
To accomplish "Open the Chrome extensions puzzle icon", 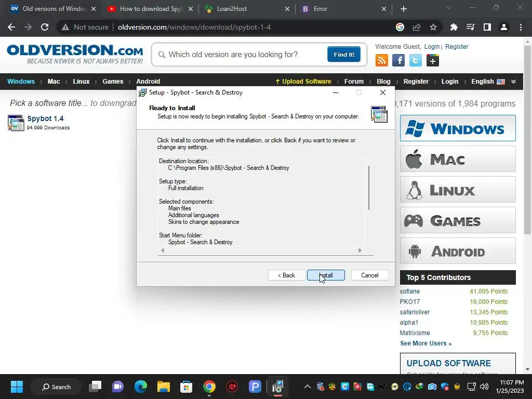I will (x=454, y=27).
